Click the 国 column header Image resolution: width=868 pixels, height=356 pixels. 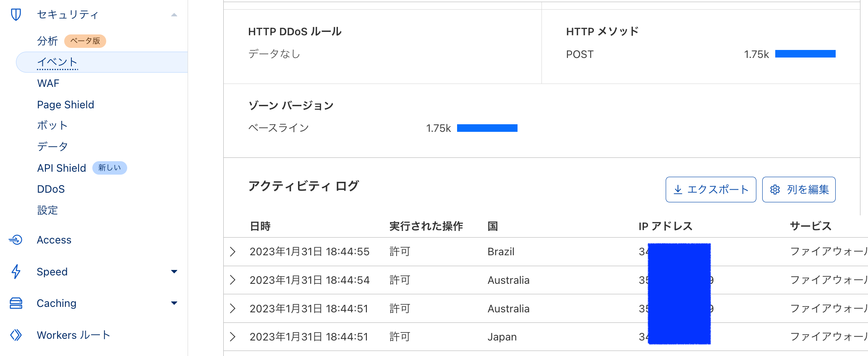[x=493, y=226]
